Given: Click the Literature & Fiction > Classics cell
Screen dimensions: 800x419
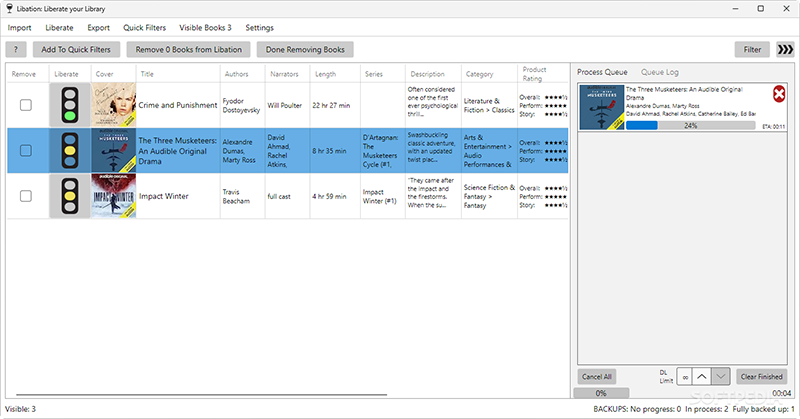Looking at the screenshot, I should click(x=489, y=105).
